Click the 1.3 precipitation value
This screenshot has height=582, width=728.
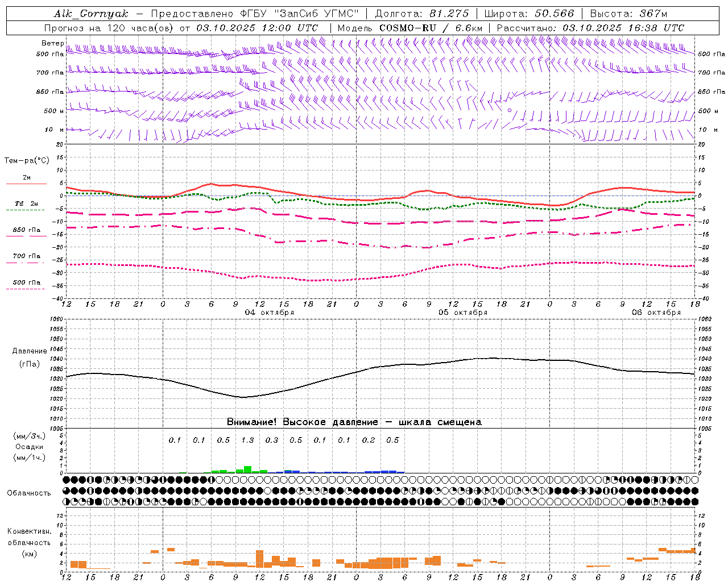(248, 440)
